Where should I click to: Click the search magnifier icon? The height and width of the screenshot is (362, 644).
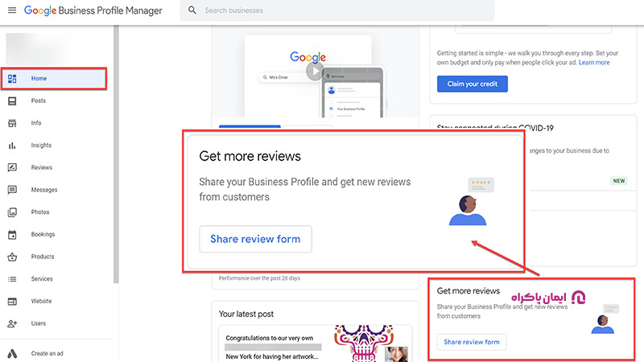[x=192, y=10]
